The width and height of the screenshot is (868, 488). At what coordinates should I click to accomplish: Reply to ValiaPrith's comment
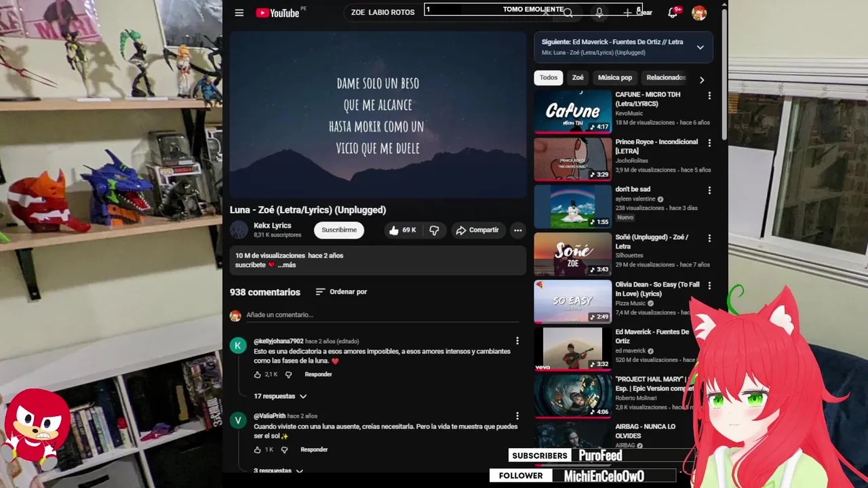314,449
